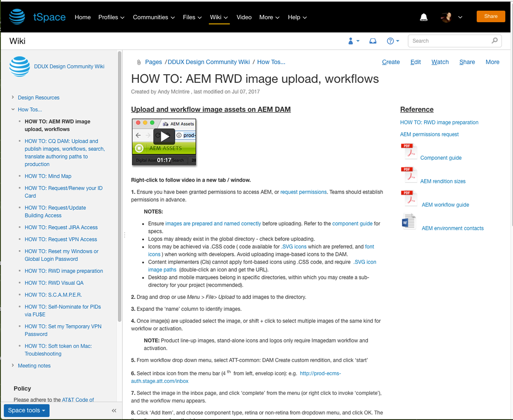Open the component guide inline link

(x=353, y=223)
